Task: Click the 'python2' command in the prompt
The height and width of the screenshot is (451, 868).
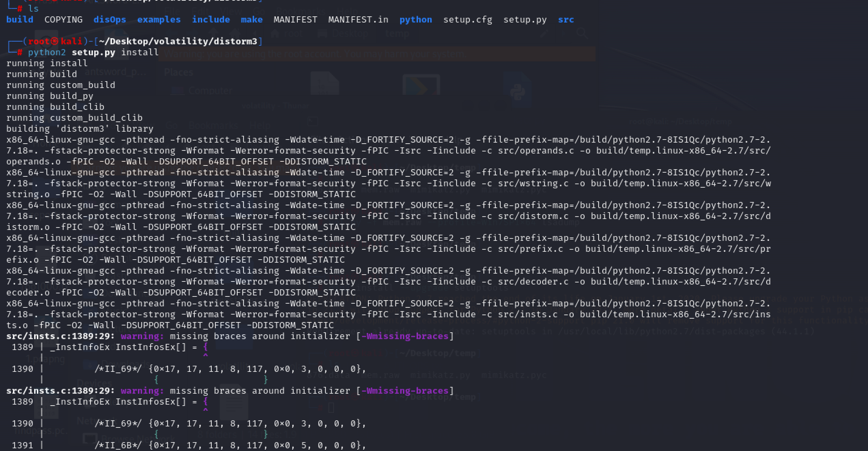Action: tap(47, 53)
